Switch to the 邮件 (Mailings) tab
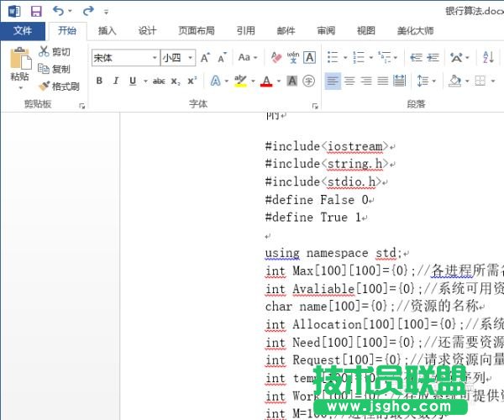Screen dimensions: 504x420 pos(286,31)
